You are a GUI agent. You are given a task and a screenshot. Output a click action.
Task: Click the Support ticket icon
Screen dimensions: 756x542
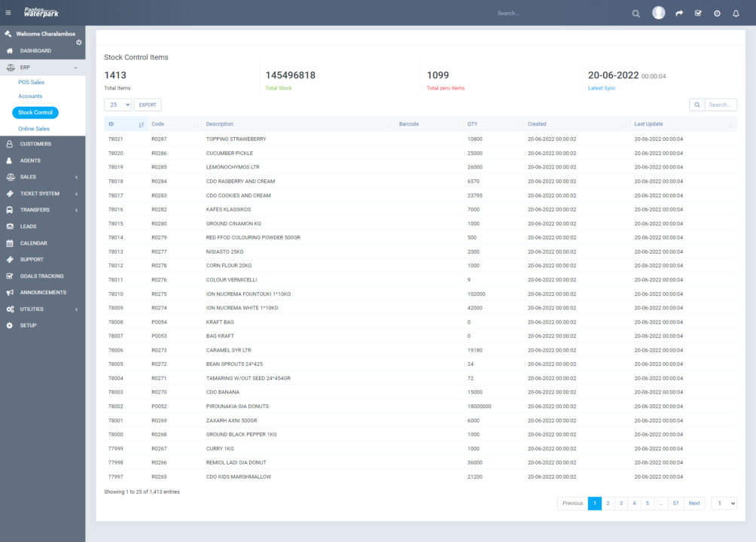[10, 260]
